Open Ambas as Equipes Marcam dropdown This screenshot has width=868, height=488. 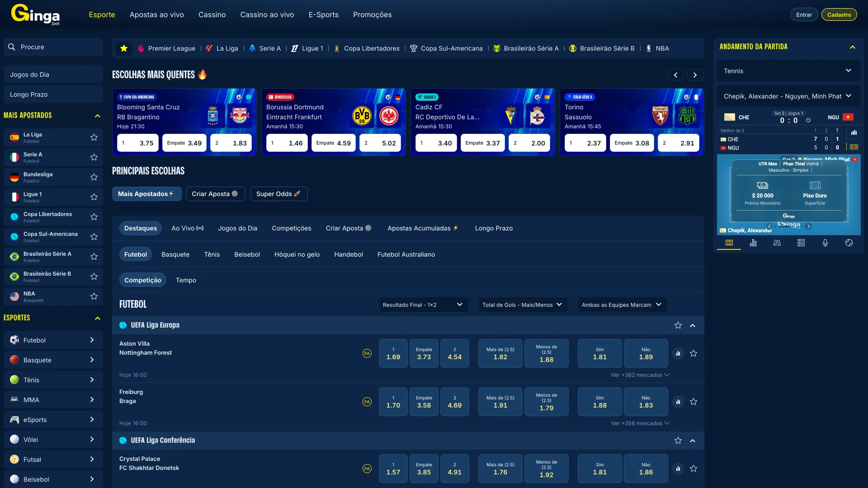622,305
